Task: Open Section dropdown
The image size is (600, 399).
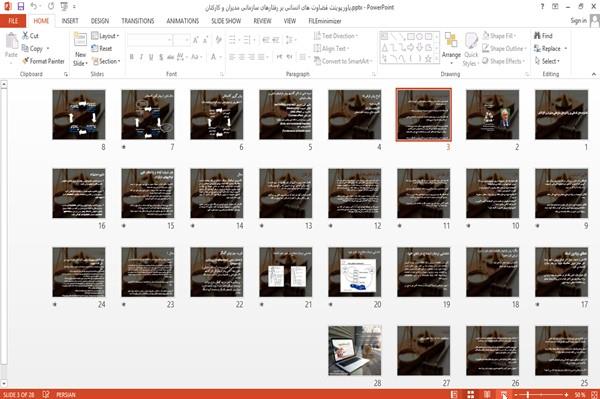Action: (x=106, y=61)
